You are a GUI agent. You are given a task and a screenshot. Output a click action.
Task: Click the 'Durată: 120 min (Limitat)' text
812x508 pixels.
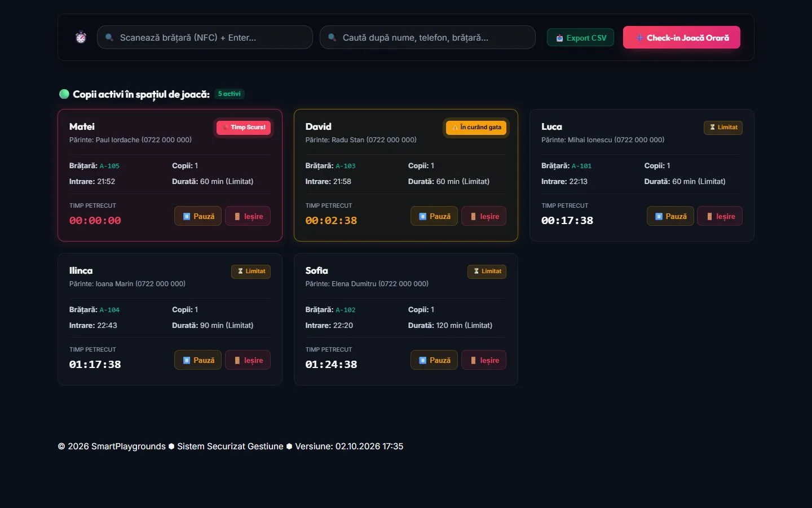[450, 326]
